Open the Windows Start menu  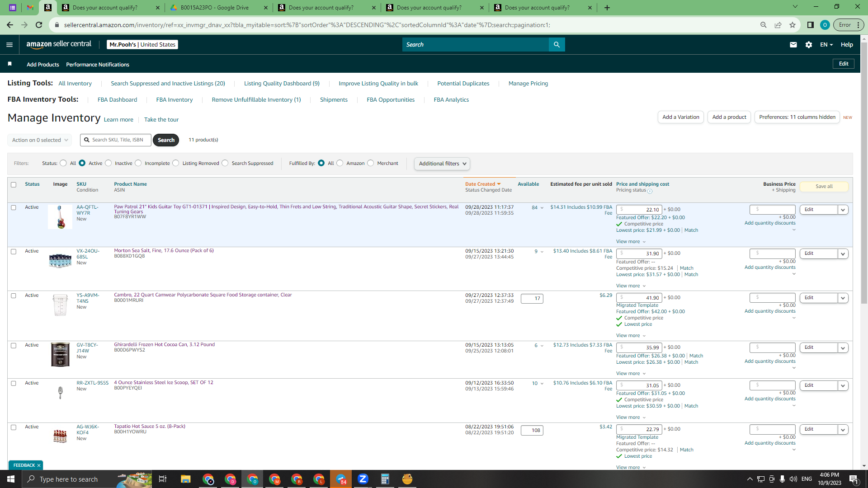tap(11, 479)
